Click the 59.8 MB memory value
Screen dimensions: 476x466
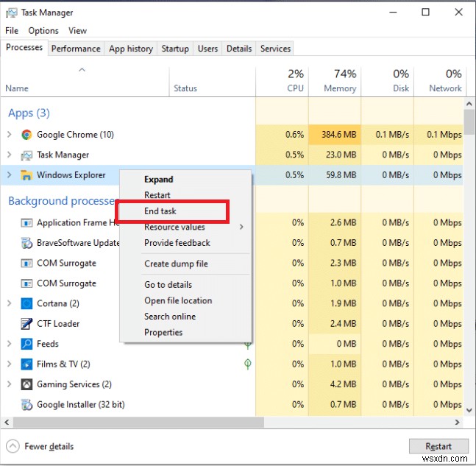point(341,175)
